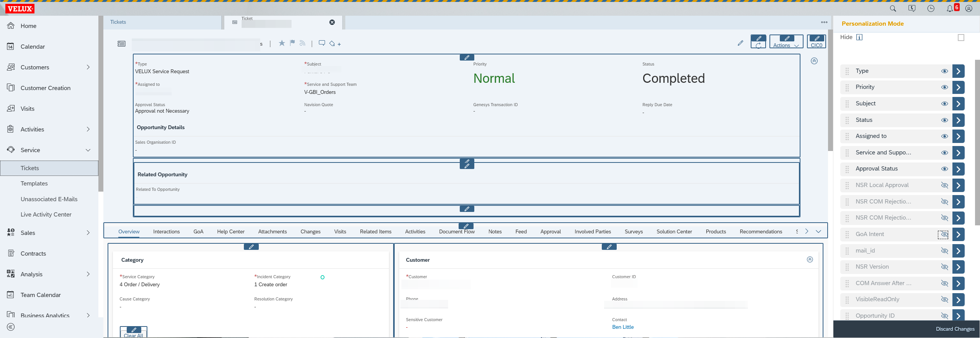This screenshot has width=980, height=338.
Task: Toggle the Hide checkbox in Personalization Mode
Action: pos(961,38)
